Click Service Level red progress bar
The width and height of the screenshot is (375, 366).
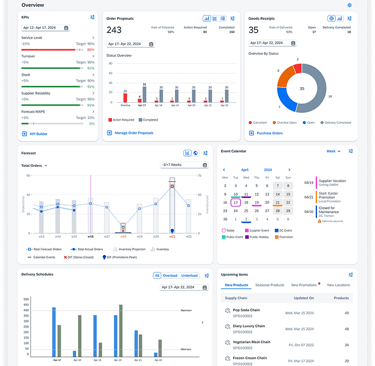tap(48, 50)
